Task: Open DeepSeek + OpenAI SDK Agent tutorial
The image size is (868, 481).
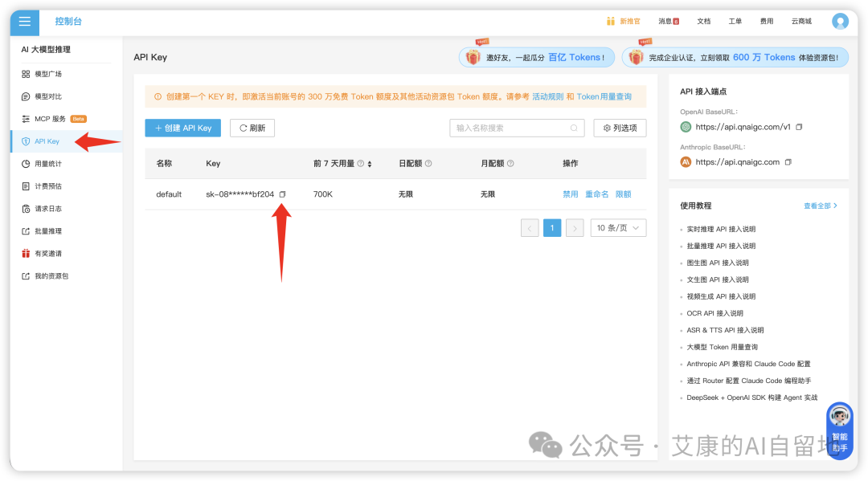Action: 751,397
